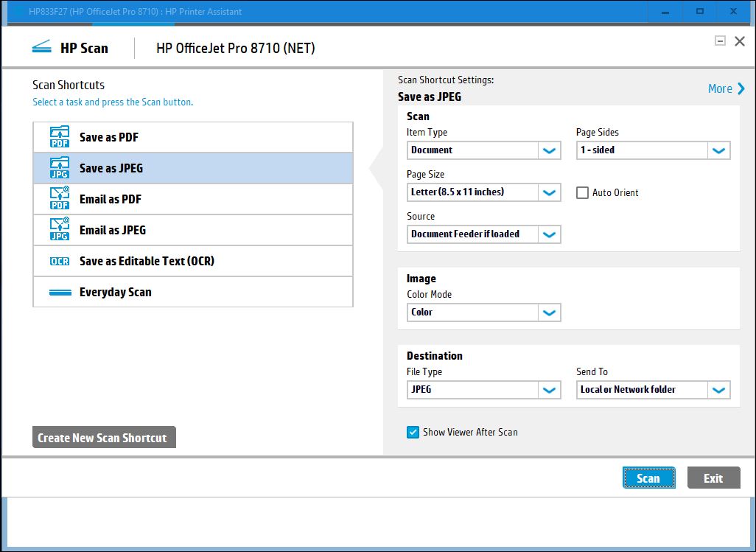The width and height of the screenshot is (756, 552).
Task: Expand the Color Mode dropdown
Action: (549, 312)
